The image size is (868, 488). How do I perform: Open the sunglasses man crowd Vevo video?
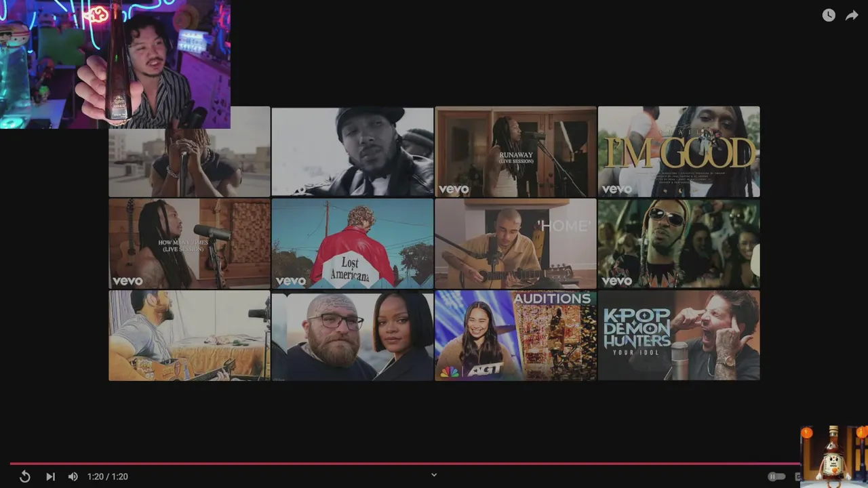[x=679, y=243]
